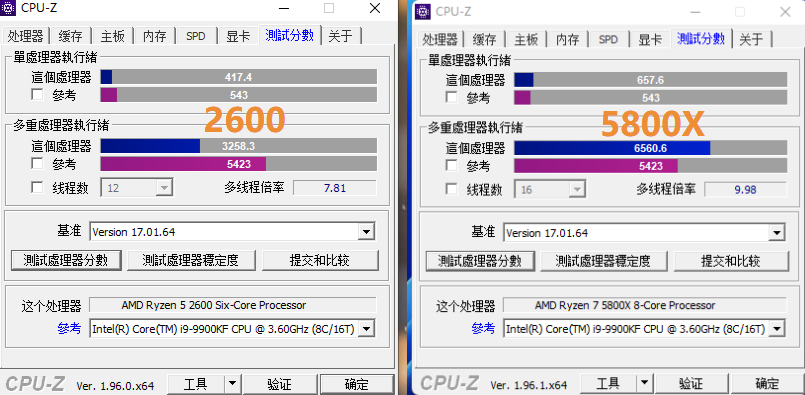Open the 工具 dropdown arrow in right window

644,383
